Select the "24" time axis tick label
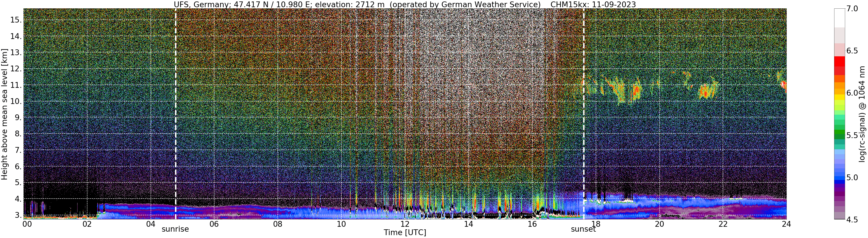Viewport: 868px width, 238px height. click(786, 224)
